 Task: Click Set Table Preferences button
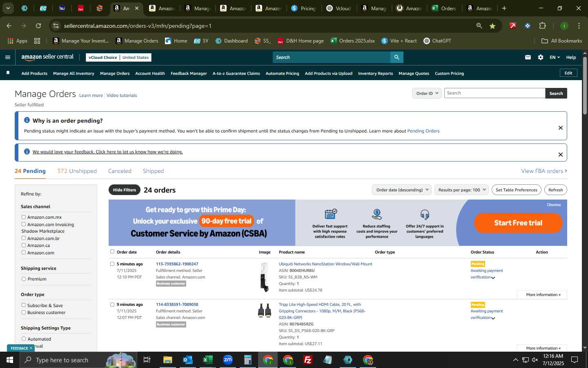point(516,190)
